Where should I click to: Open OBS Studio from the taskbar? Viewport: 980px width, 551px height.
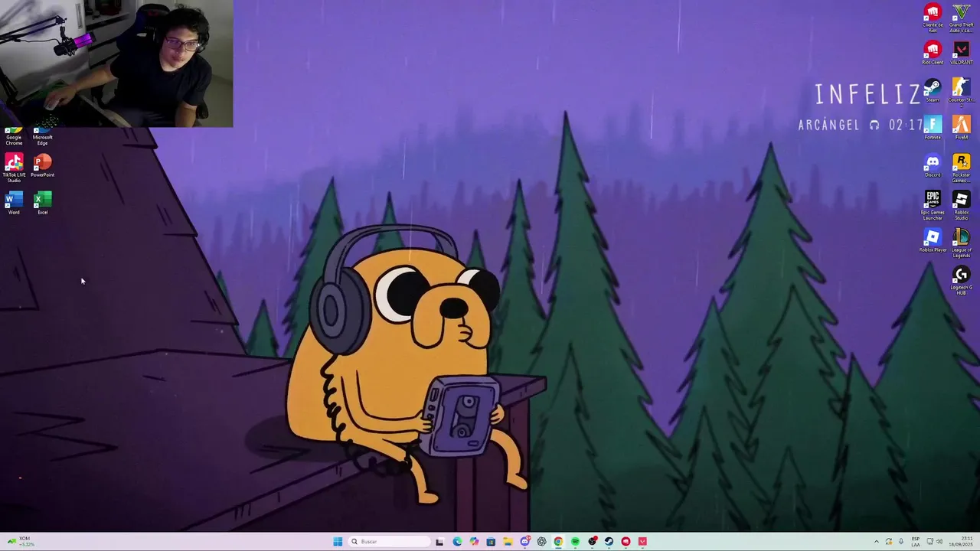point(592,541)
